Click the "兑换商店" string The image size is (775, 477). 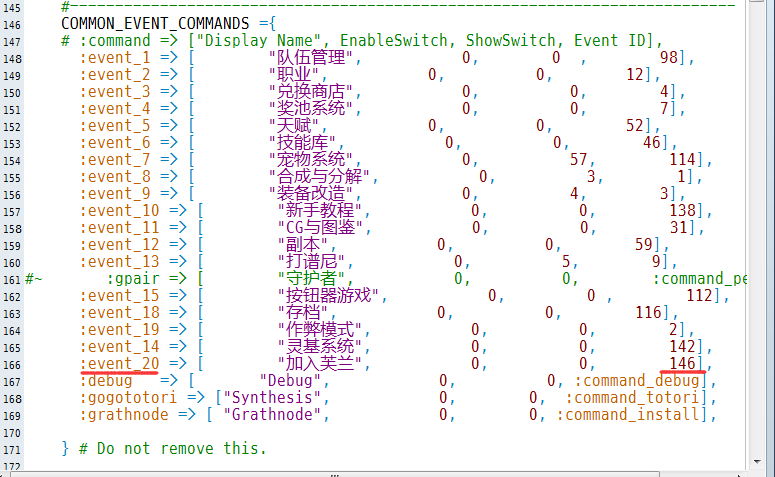tap(311, 92)
